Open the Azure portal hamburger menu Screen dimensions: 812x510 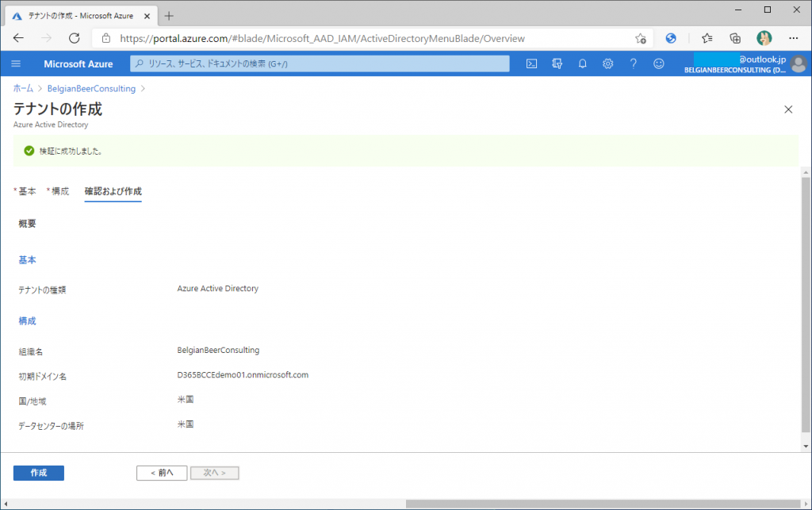[16, 63]
